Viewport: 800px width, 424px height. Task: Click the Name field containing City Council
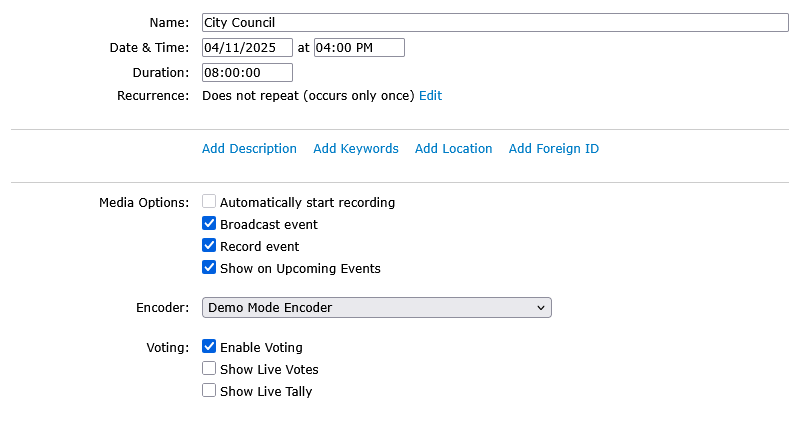(495, 22)
